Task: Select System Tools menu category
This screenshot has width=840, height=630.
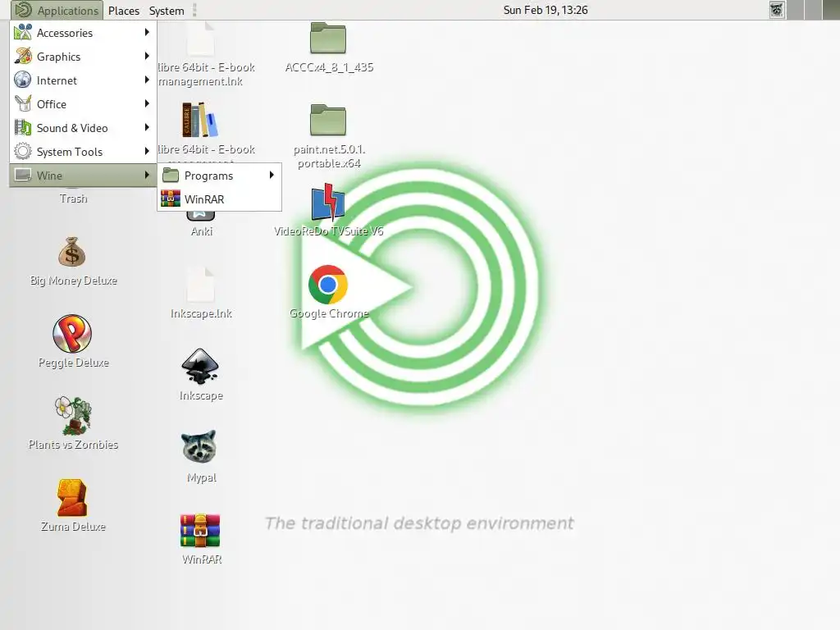Action: click(x=83, y=152)
